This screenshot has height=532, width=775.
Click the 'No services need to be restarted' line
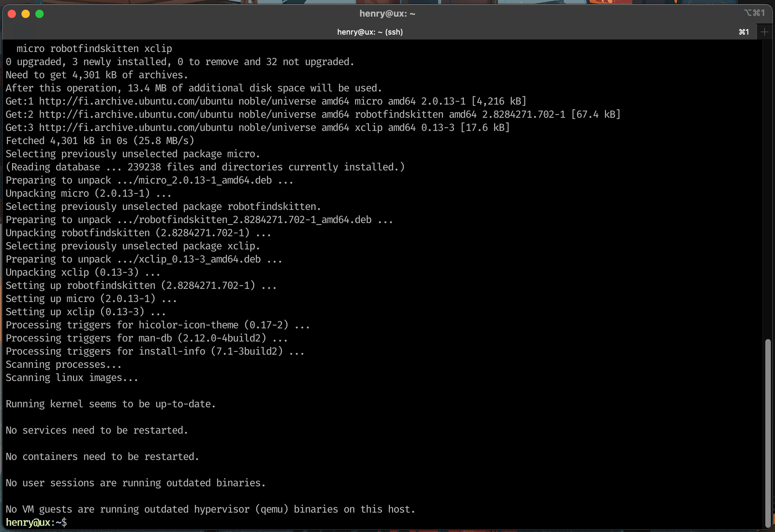[x=97, y=430]
